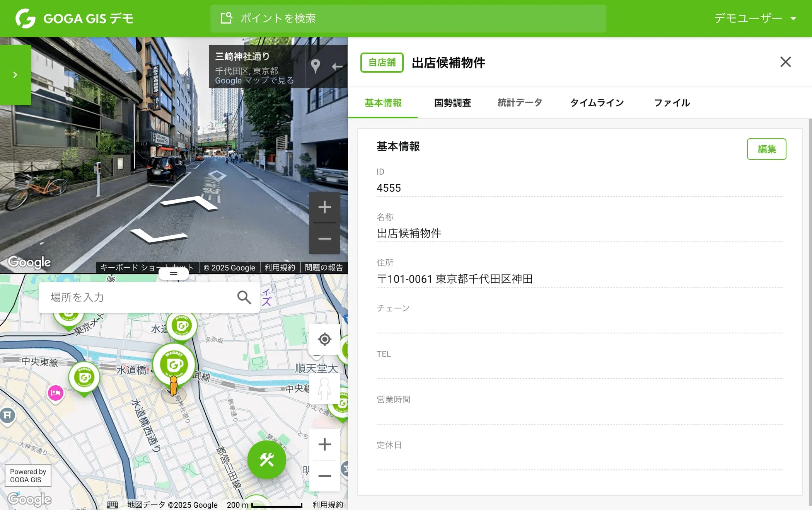Open the ファイル tab
Image resolution: width=812 pixels, height=510 pixels.
click(671, 103)
